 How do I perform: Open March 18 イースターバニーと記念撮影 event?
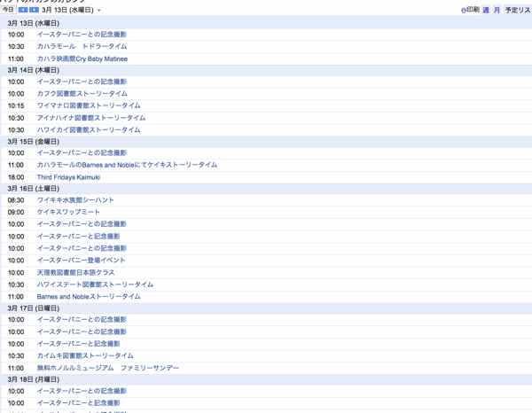pos(78,403)
